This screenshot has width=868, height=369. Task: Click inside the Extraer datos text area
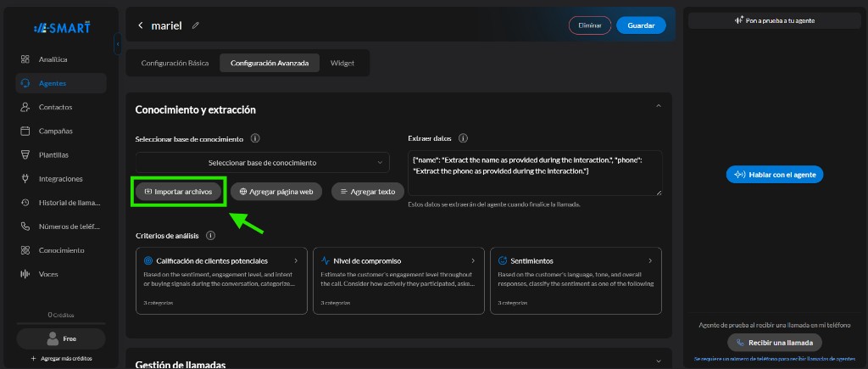[x=535, y=173]
